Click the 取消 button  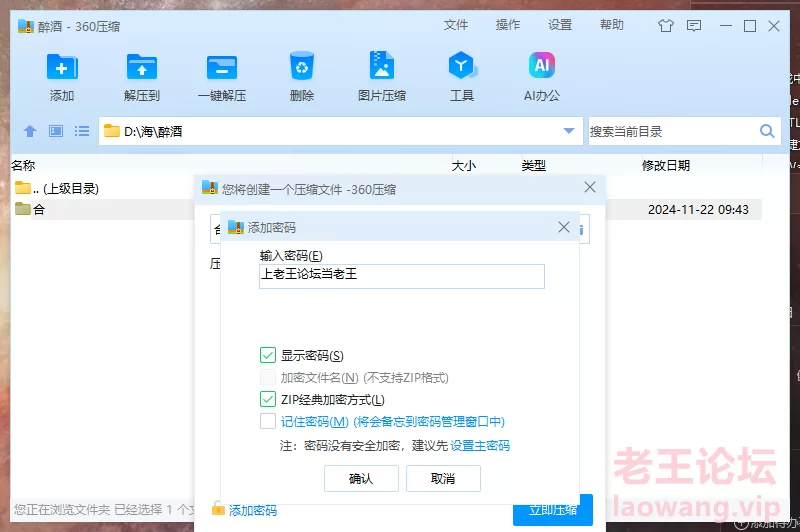tap(443, 479)
